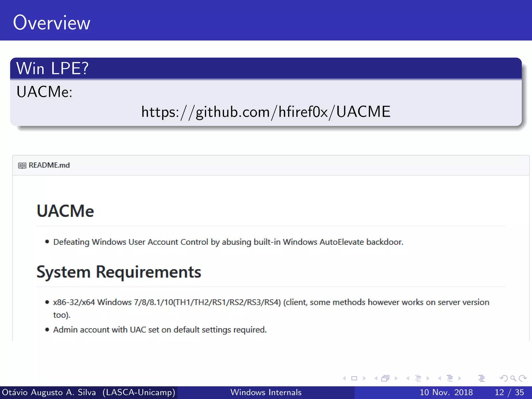The width and height of the screenshot is (532, 399).
Task: Jump to previous subsection arrow
Action: point(408,378)
